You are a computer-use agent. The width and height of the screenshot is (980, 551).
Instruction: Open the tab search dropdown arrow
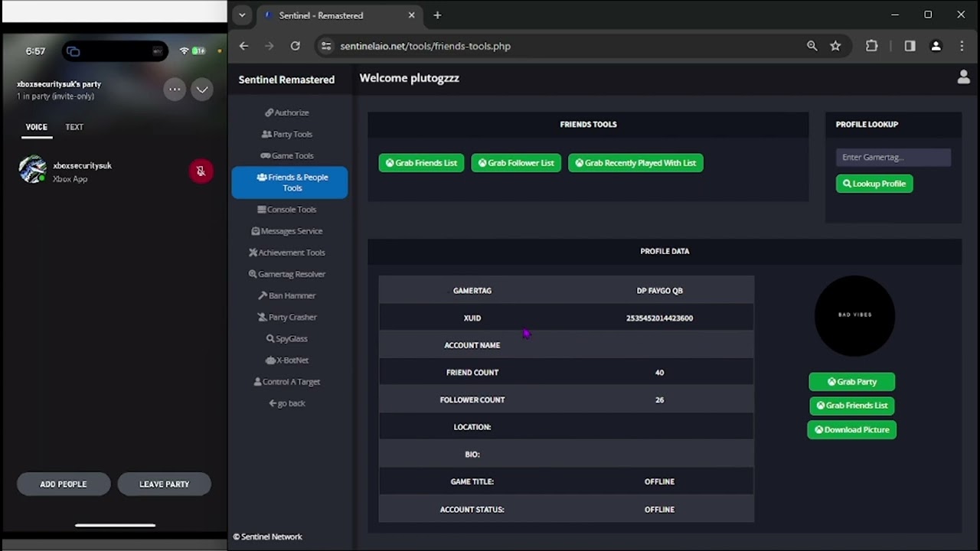pyautogui.click(x=242, y=15)
